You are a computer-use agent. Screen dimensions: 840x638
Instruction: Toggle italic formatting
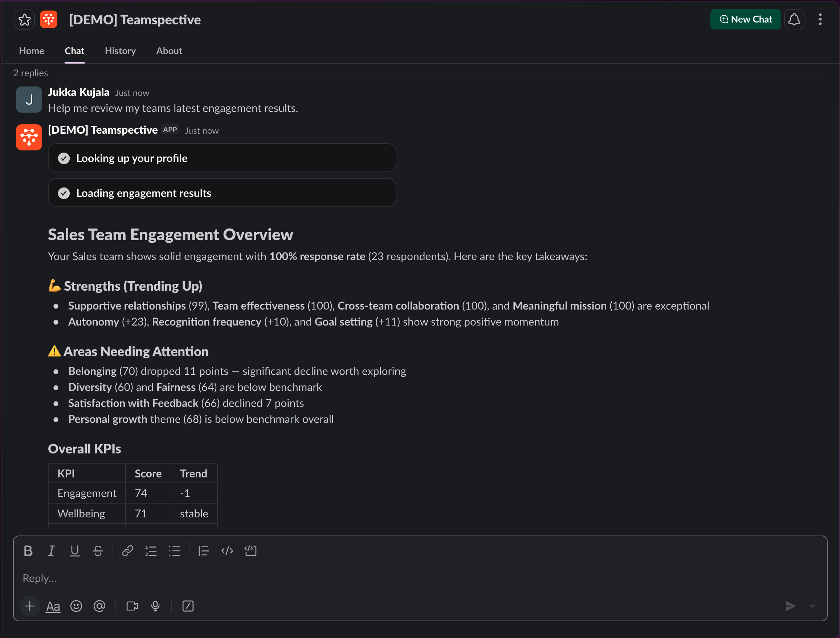51,550
